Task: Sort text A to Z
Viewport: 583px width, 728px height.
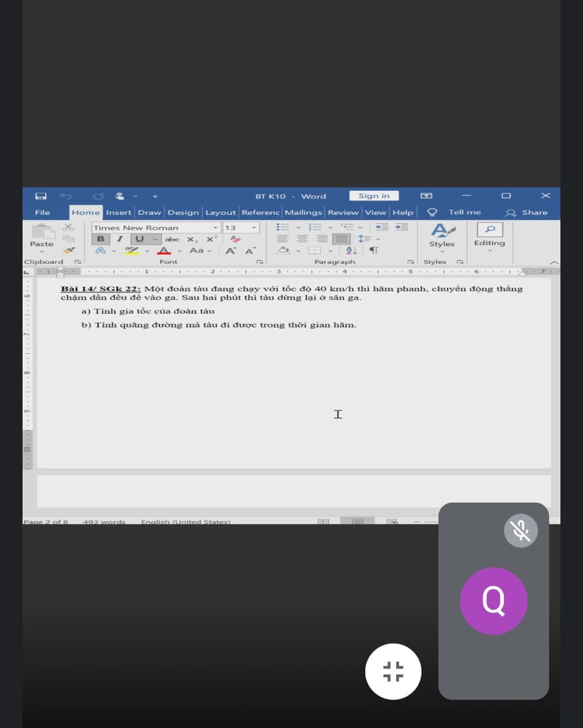Action: [351, 250]
